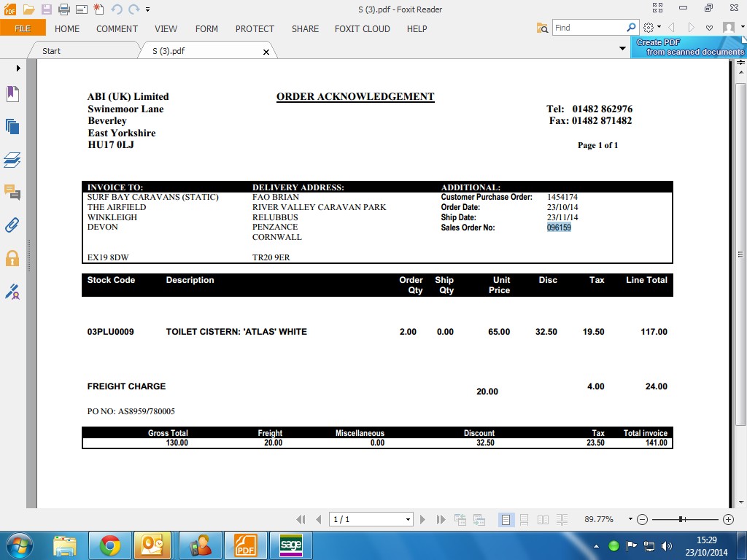Viewport: 747px width, 560px height.
Task: Click the zoom in plus button
Action: [x=727, y=519]
